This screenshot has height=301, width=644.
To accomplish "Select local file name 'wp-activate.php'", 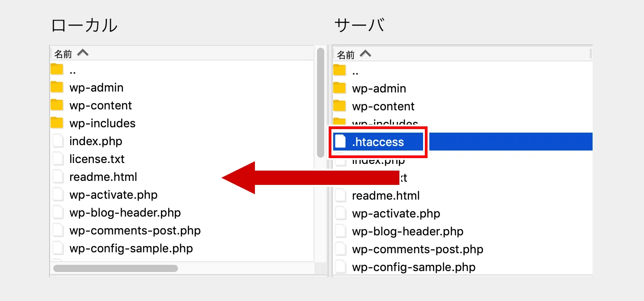I will click(x=114, y=195).
